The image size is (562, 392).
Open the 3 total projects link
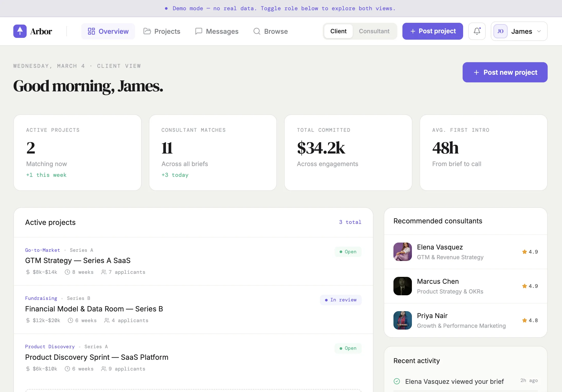click(350, 222)
